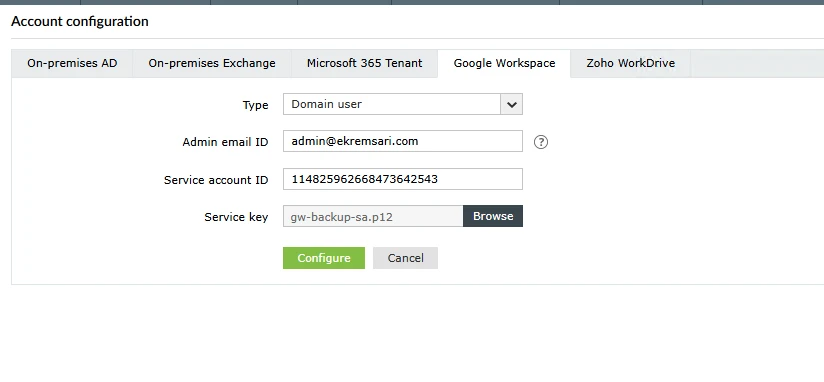Click the Admin email ID label
The image size is (824, 382).
225,142
